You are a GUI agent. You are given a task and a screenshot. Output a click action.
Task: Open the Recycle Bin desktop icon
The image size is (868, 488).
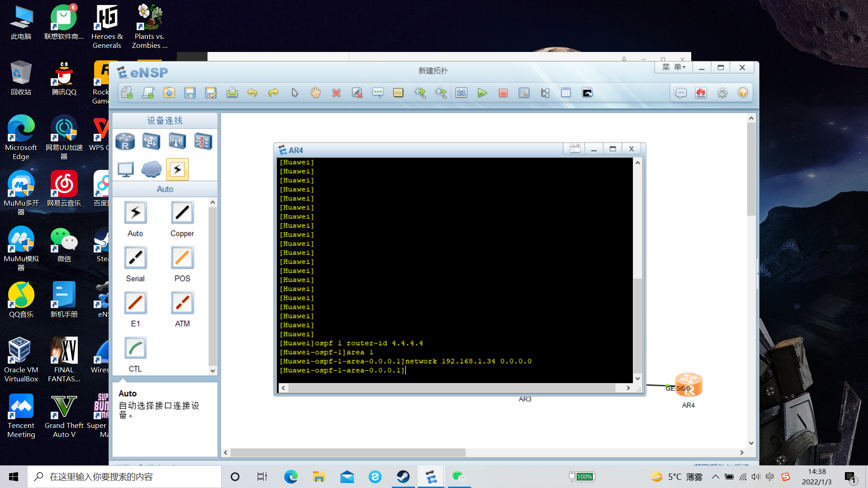click(21, 78)
